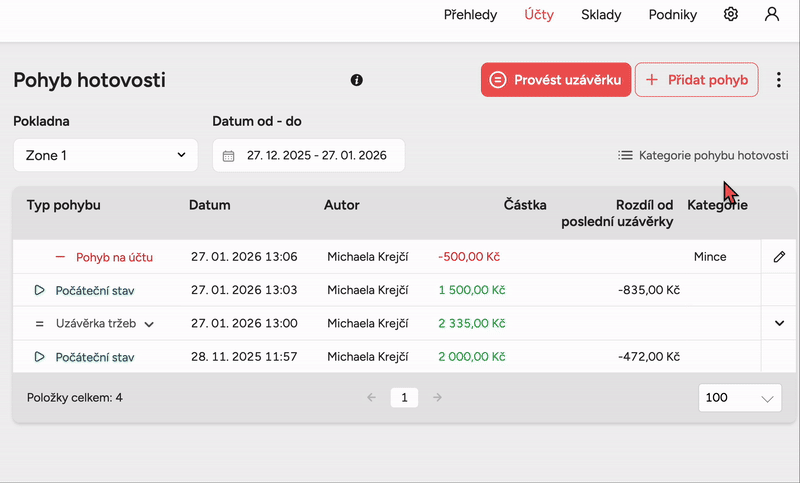Navigate to Podniky in top menu
The width and height of the screenshot is (800, 483).
click(672, 15)
